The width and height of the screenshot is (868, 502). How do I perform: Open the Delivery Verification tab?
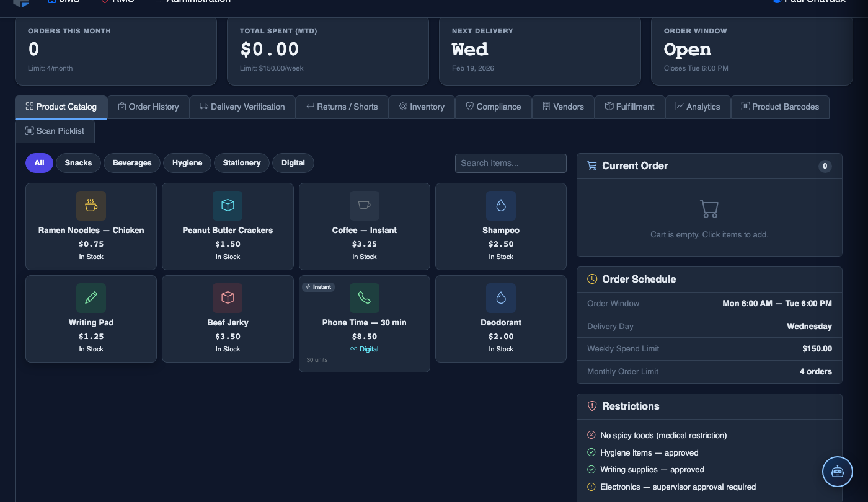tap(242, 107)
